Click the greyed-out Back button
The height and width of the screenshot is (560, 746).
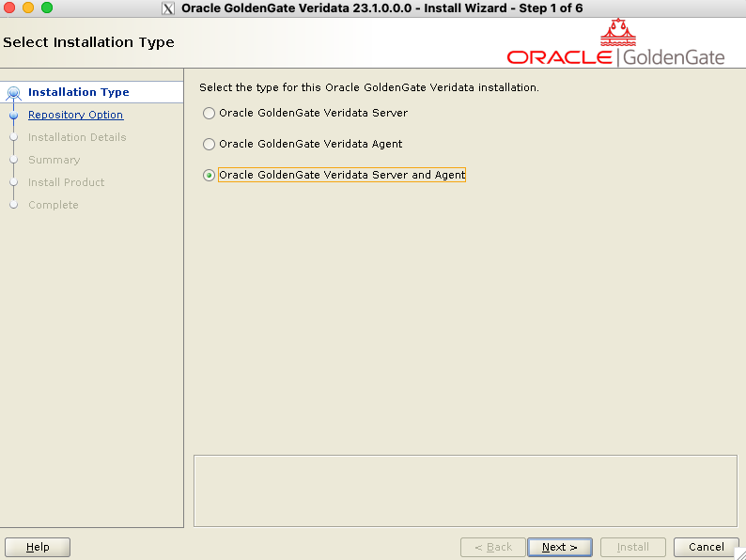pyautogui.click(x=491, y=547)
